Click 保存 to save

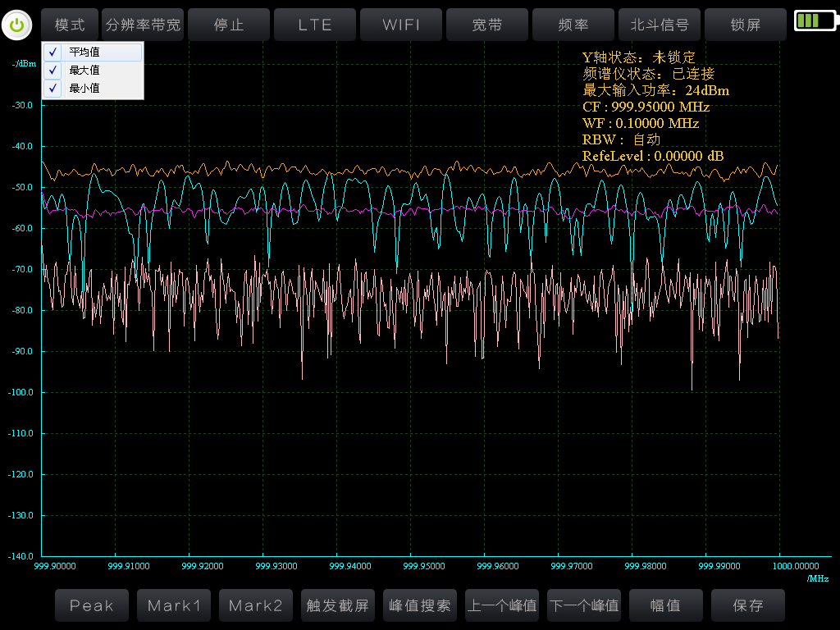tap(748, 605)
